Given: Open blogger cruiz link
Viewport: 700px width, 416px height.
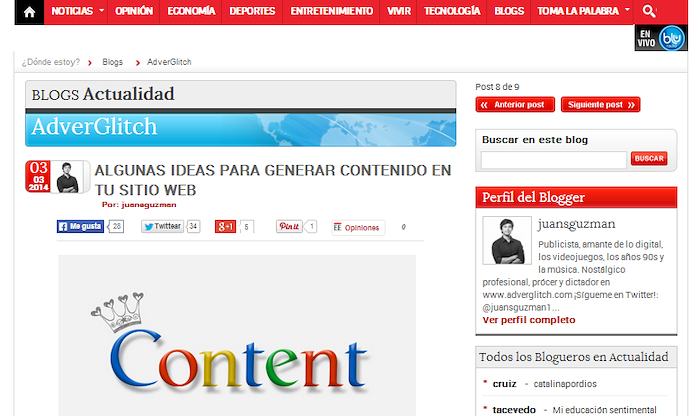Looking at the screenshot, I should pos(504,384).
